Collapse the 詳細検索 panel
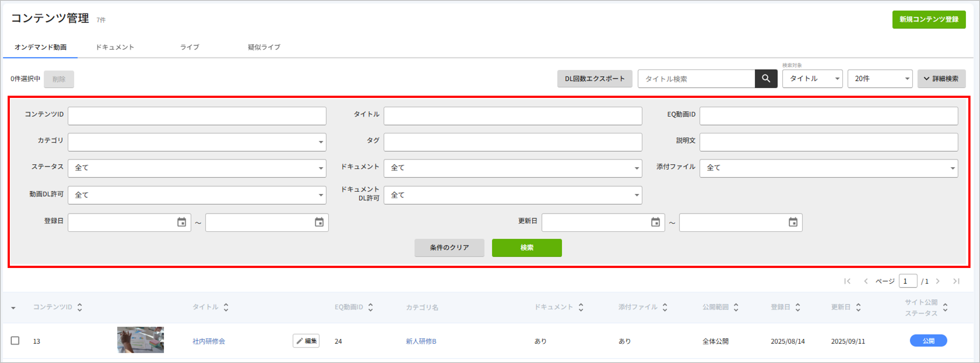Screen dimensions: 980x363 (941, 79)
